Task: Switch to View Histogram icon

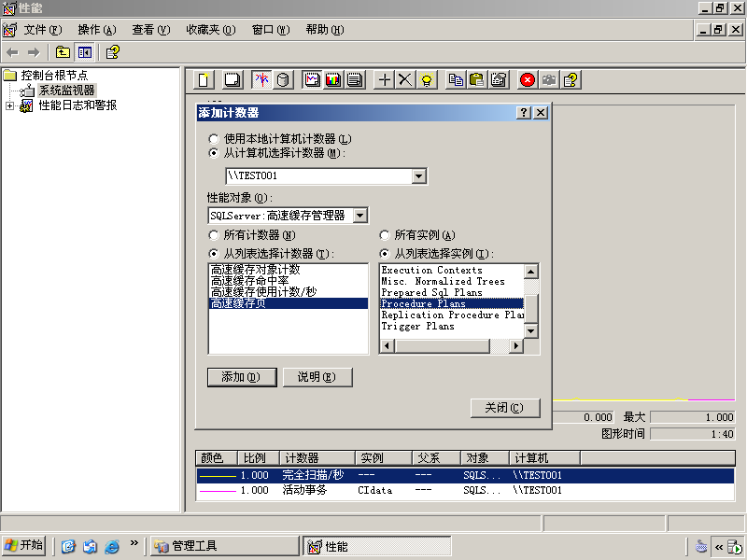Action: (x=333, y=80)
